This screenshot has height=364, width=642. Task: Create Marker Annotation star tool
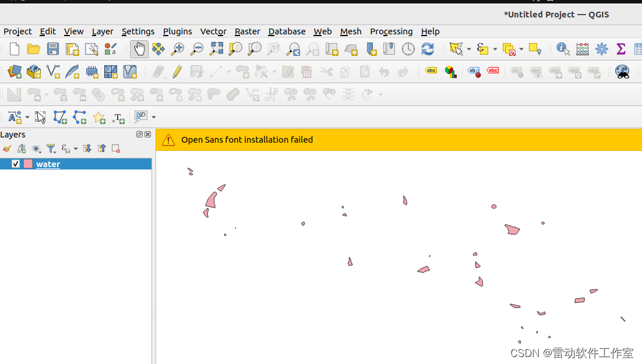[98, 118]
